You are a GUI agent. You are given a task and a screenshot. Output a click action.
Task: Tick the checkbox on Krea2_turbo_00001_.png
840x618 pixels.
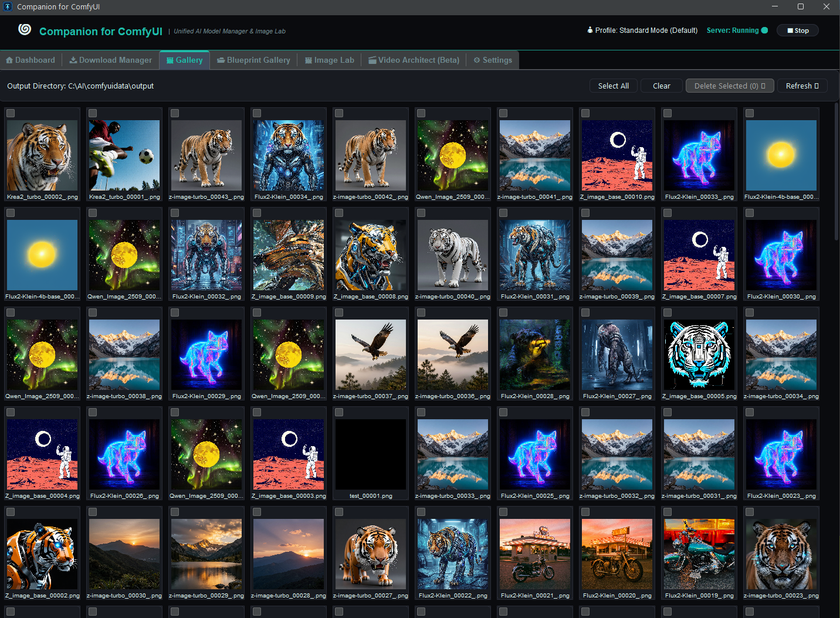93,113
